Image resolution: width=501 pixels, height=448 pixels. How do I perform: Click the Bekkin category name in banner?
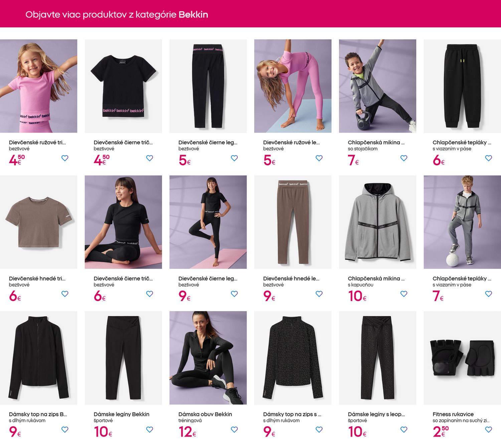[x=193, y=15]
